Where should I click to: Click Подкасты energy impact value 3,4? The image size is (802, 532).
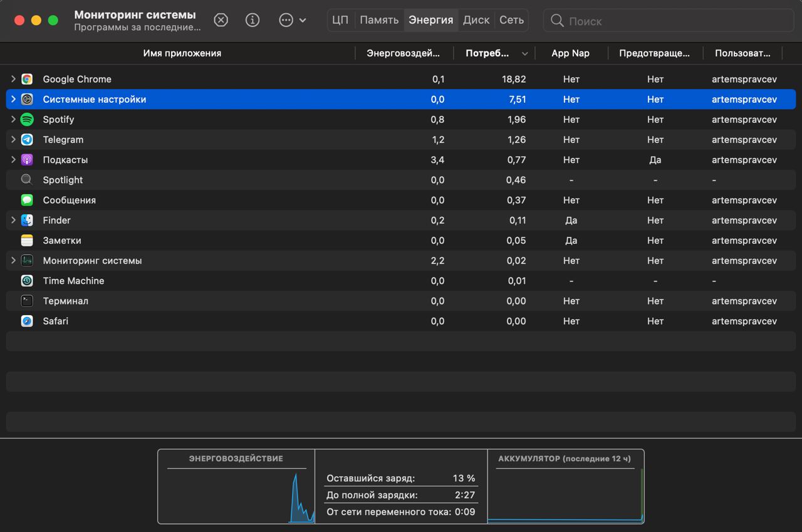[437, 159]
